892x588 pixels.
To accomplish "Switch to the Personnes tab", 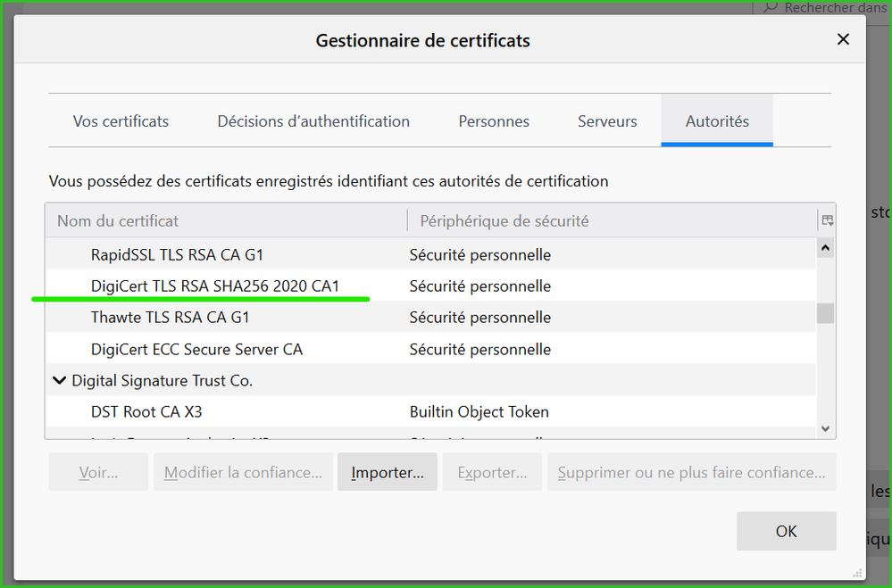I will pos(494,121).
